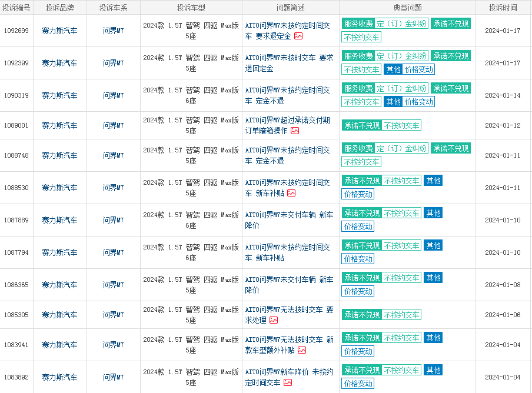Open the 赛力斯汽车 brand link in row 1092699

click(59, 31)
